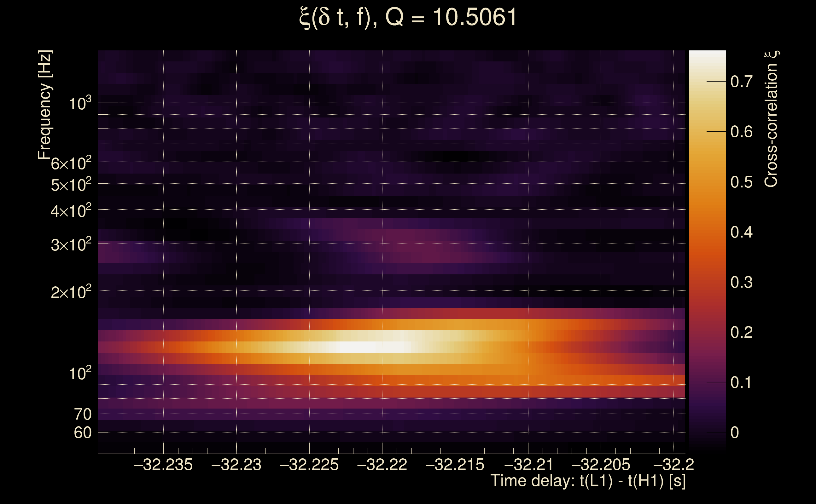This screenshot has width=816, height=504.
Task: Click the 0.3 red level on color bar
Action: tap(708, 282)
